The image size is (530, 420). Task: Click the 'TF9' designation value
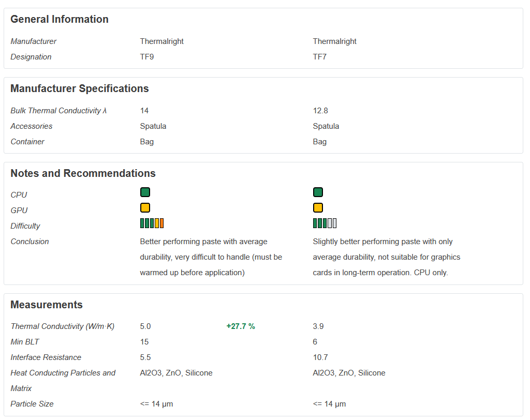click(146, 57)
